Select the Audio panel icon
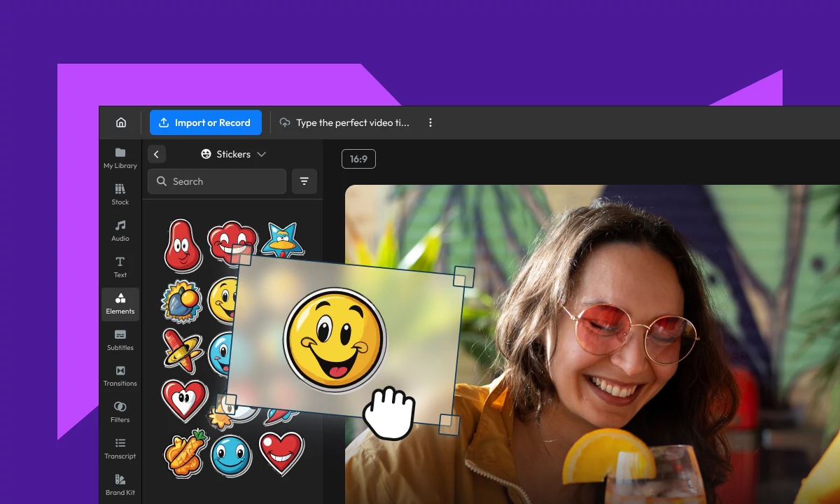This screenshot has width=840, height=504. (x=120, y=230)
